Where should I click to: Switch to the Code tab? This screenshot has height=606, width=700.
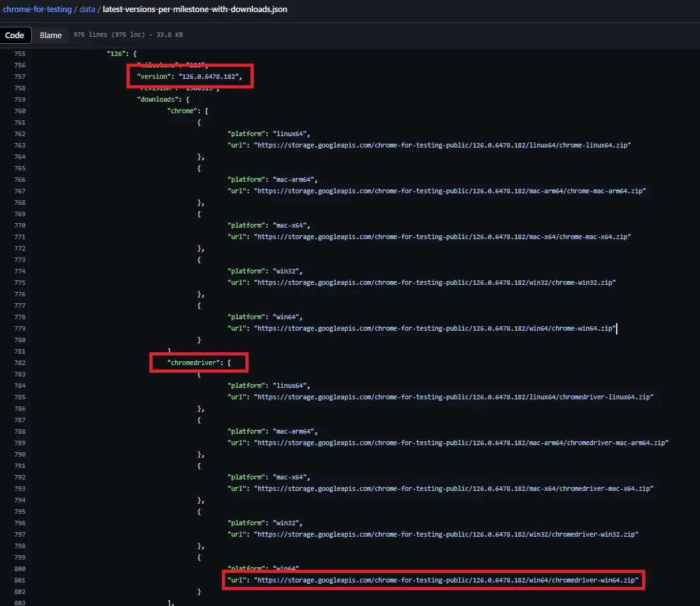point(15,35)
